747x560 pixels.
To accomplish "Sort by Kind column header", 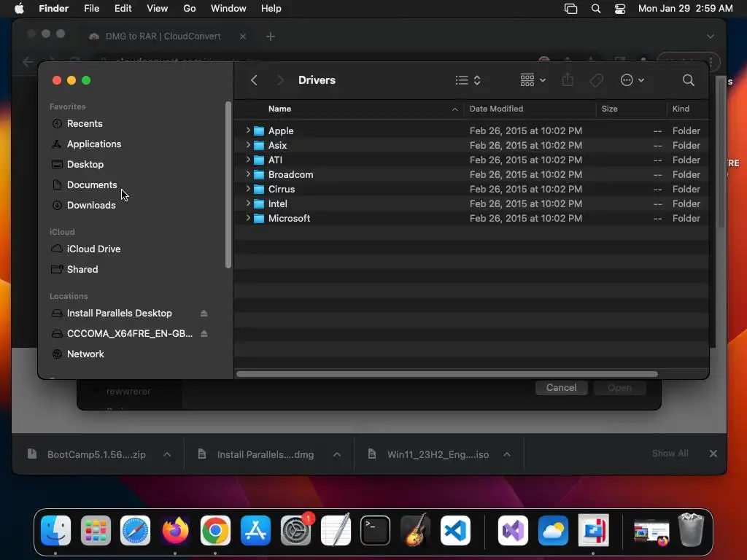I will click(681, 109).
